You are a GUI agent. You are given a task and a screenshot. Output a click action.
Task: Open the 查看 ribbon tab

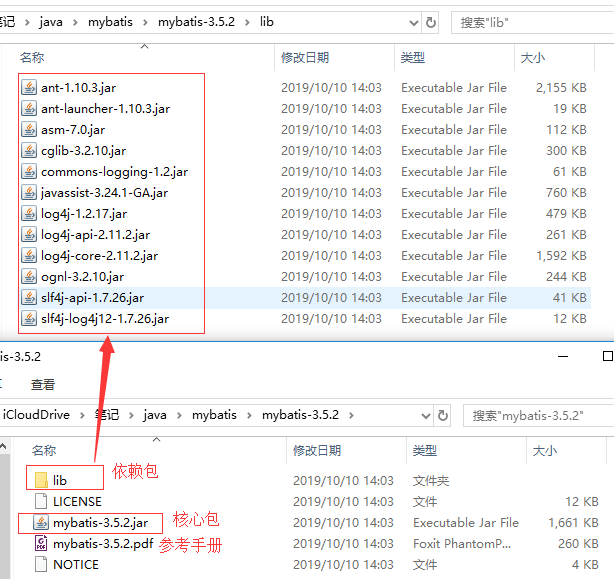coord(43,384)
